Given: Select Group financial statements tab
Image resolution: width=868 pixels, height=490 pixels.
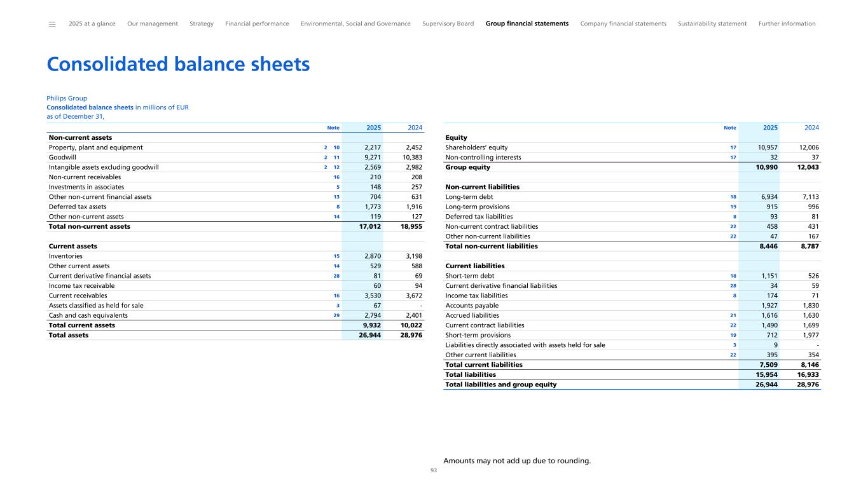Looking at the screenshot, I should click(527, 24).
